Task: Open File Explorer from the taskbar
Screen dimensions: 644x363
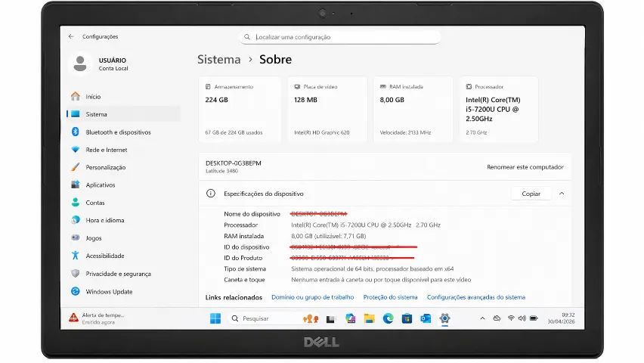Action: [x=369, y=318]
